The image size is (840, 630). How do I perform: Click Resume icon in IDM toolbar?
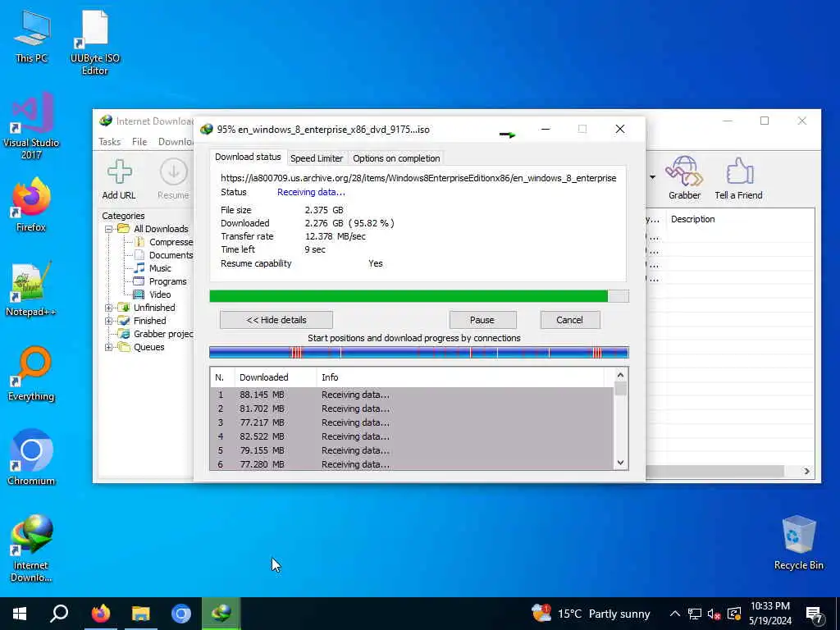tap(173, 180)
